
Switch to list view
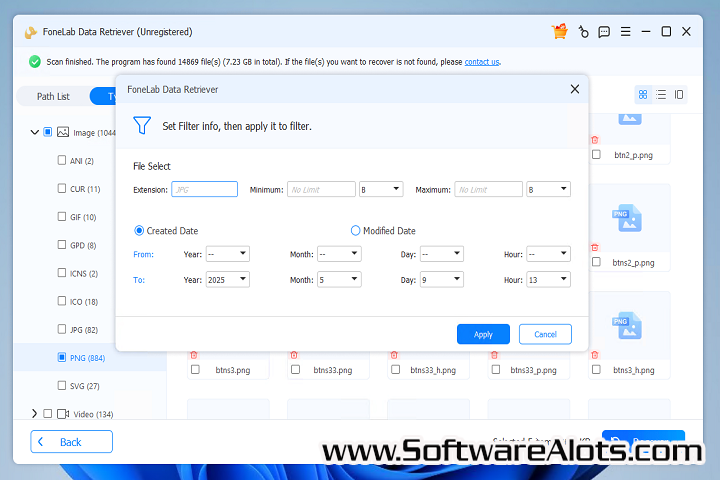click(x=661, y=95)
